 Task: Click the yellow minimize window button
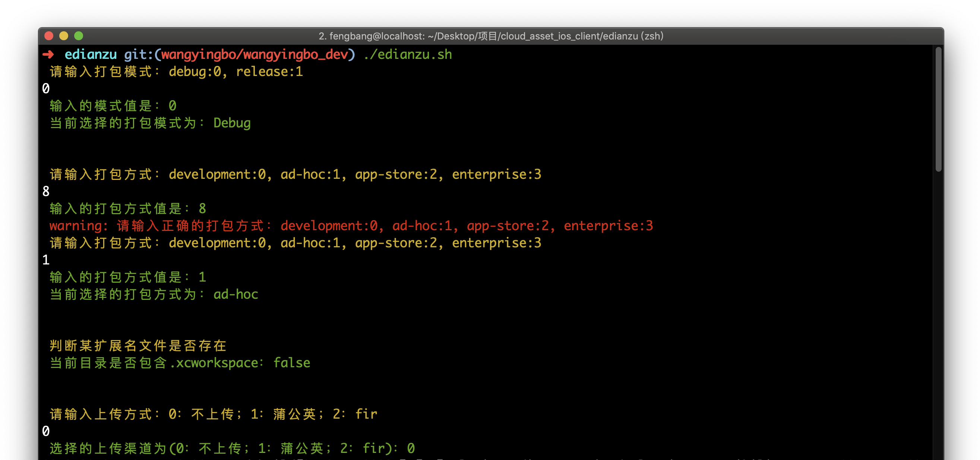tap(64, 36)
